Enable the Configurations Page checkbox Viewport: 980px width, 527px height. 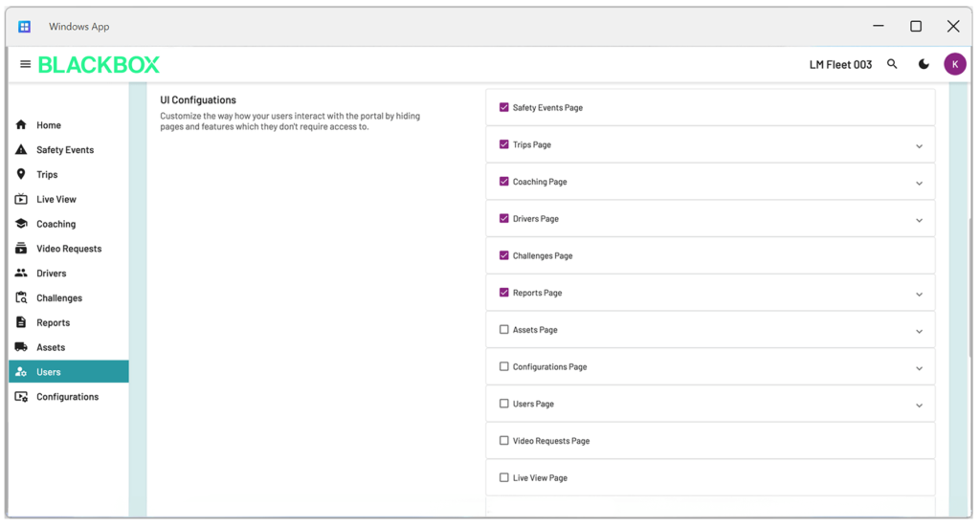click(503, 366)
